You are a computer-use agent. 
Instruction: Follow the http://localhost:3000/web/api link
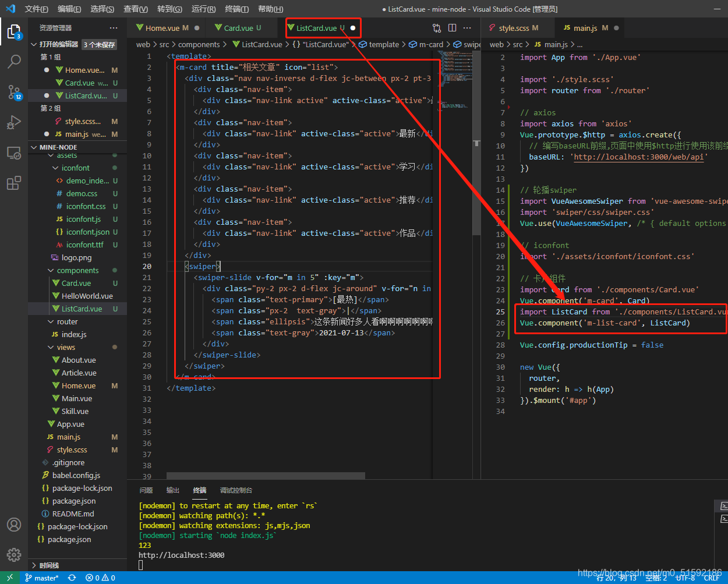click(639, 157)
